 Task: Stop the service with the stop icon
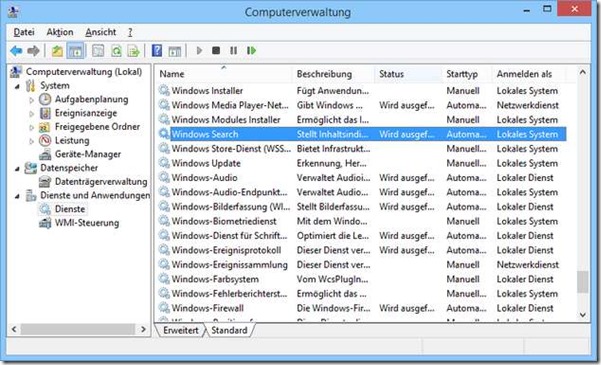(216, 51)
